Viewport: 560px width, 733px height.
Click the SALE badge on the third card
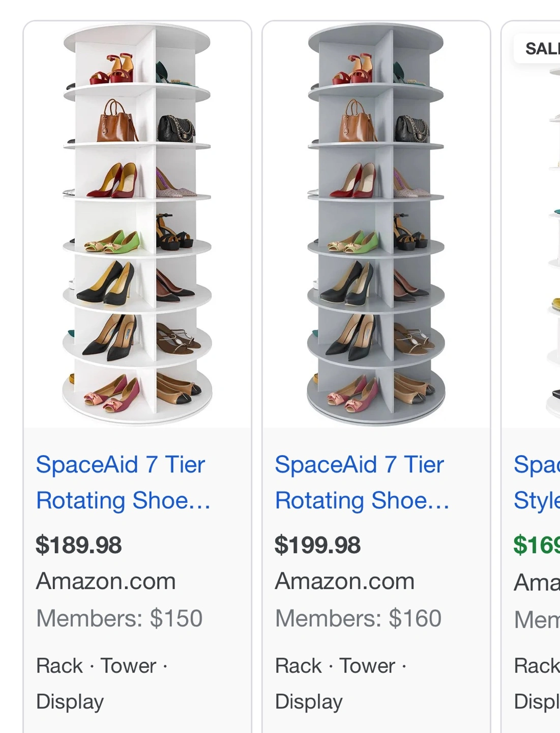[541, 49]
